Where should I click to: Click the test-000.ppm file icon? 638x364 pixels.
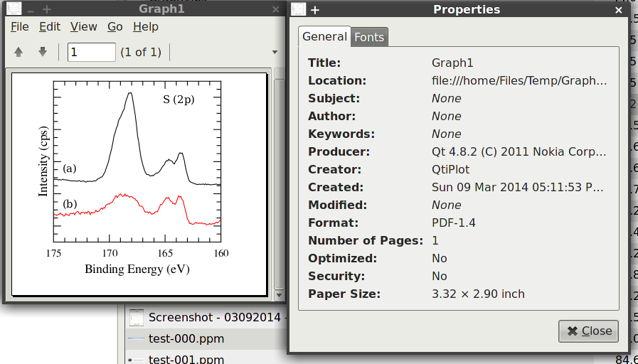tap(137, 339)
